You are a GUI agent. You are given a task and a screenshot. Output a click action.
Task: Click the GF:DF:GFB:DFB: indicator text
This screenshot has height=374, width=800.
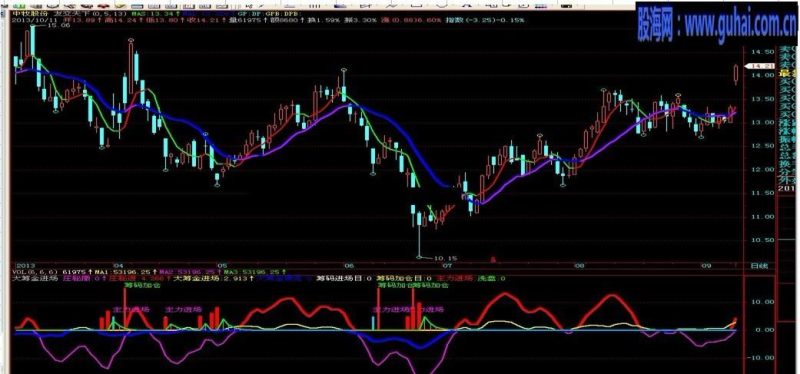(269, 13)
